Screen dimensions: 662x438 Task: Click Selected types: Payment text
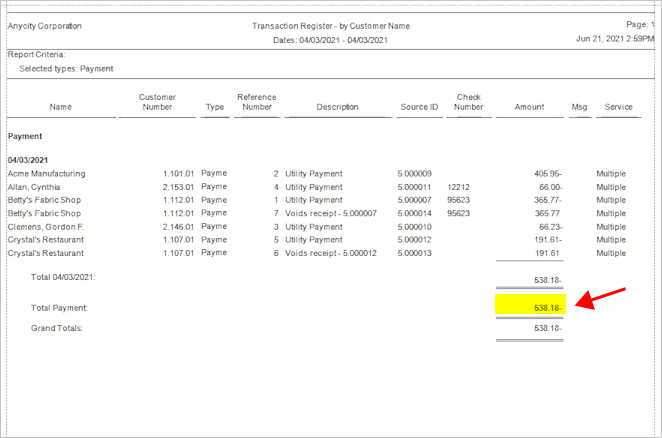point(66,69)
